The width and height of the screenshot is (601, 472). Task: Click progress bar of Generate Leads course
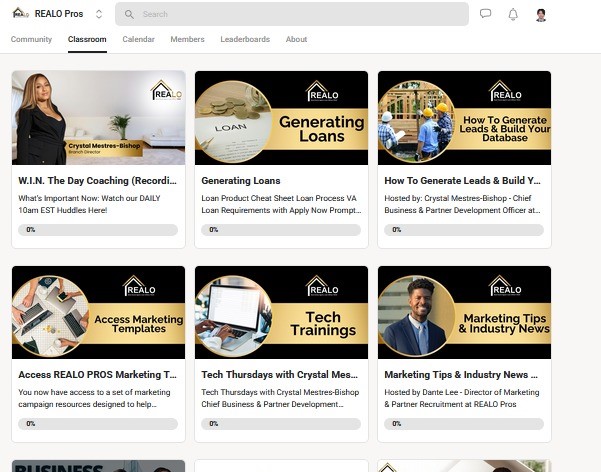point(464,230)
